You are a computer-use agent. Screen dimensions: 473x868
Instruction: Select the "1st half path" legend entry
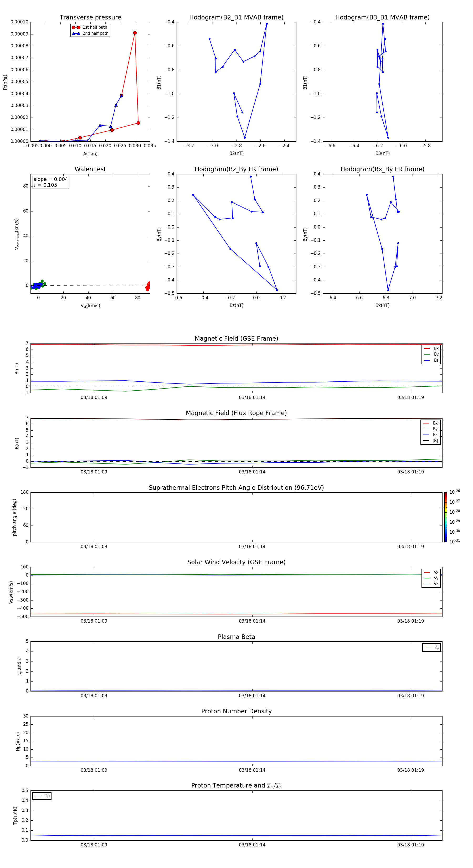pos(90,27)
